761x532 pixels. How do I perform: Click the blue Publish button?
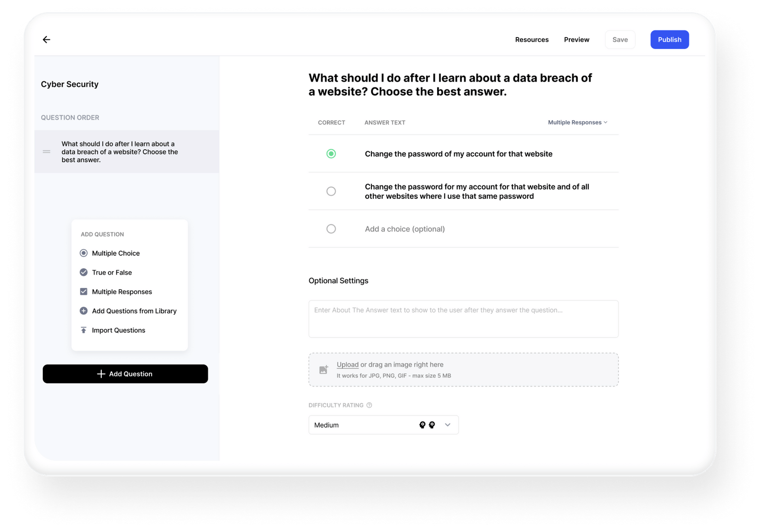pos(670,39)
